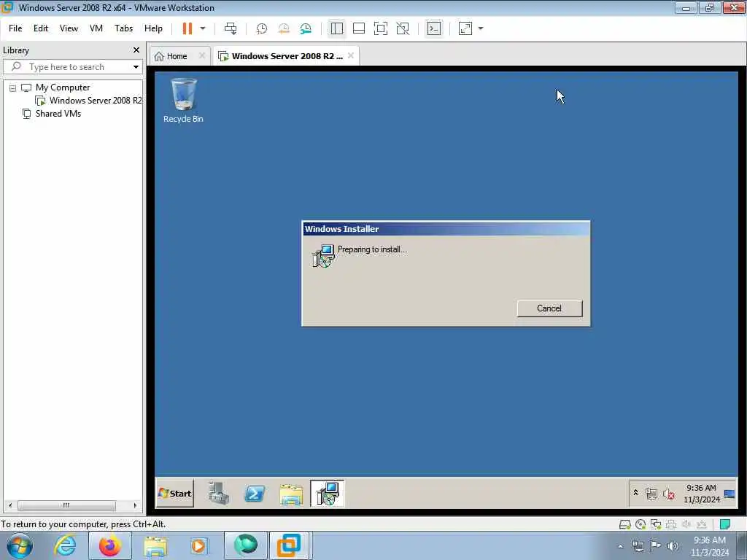Open the host Windows Start orb
The image size is (747, 560).
pos(20,545)
